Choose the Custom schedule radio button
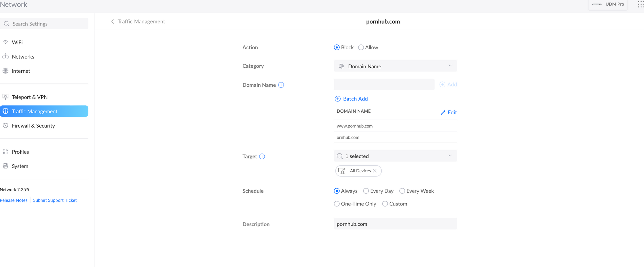The height and width of the screenshot is (267, 644). point(385,204)
